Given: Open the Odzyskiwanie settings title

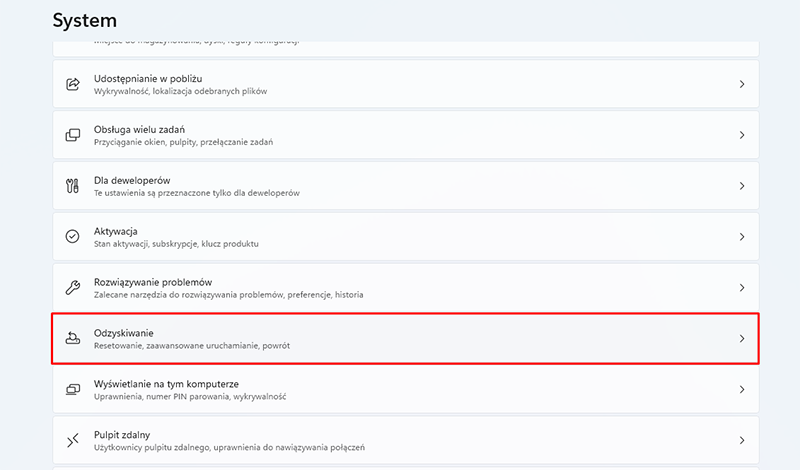Looking at the screenshot, I should [x=124, y=332].
